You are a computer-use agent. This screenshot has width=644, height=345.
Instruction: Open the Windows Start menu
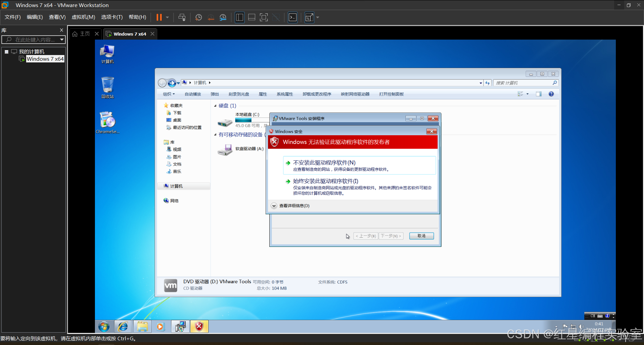coord(104,326)
